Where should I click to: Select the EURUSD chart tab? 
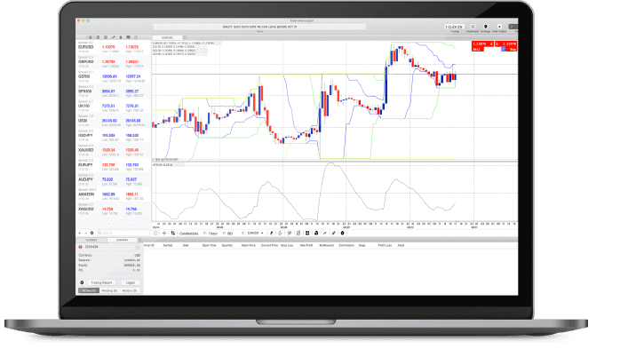167,38
